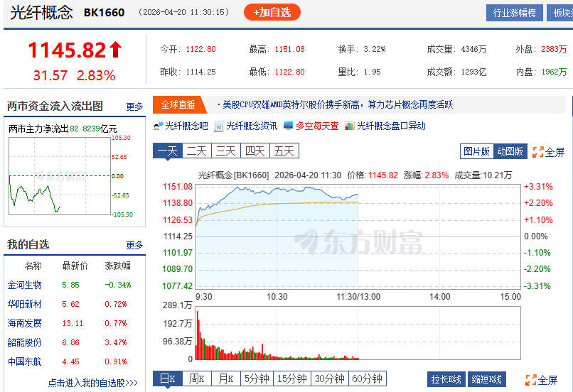
Task: Open 韶能股份 stock link
Action: coord(24,342)
